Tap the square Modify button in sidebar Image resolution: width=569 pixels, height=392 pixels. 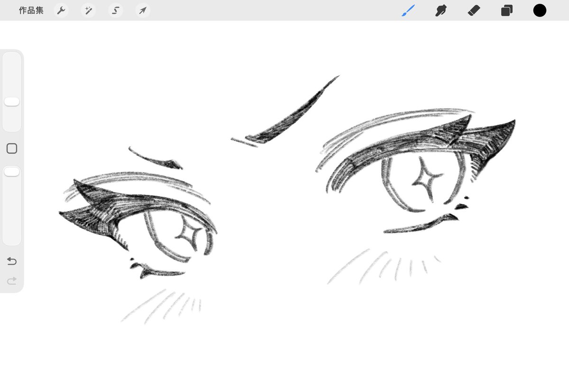point(12,149)
